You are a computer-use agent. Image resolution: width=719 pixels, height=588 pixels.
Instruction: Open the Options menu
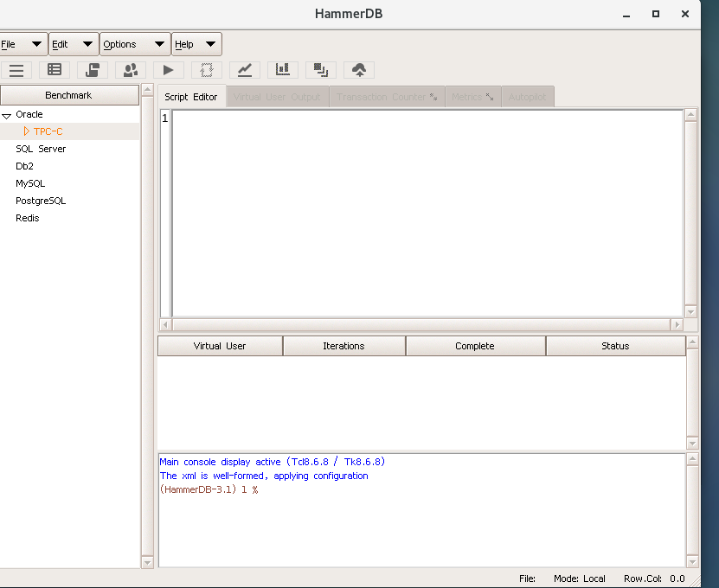pyautogui.click(x=135, y=44)
